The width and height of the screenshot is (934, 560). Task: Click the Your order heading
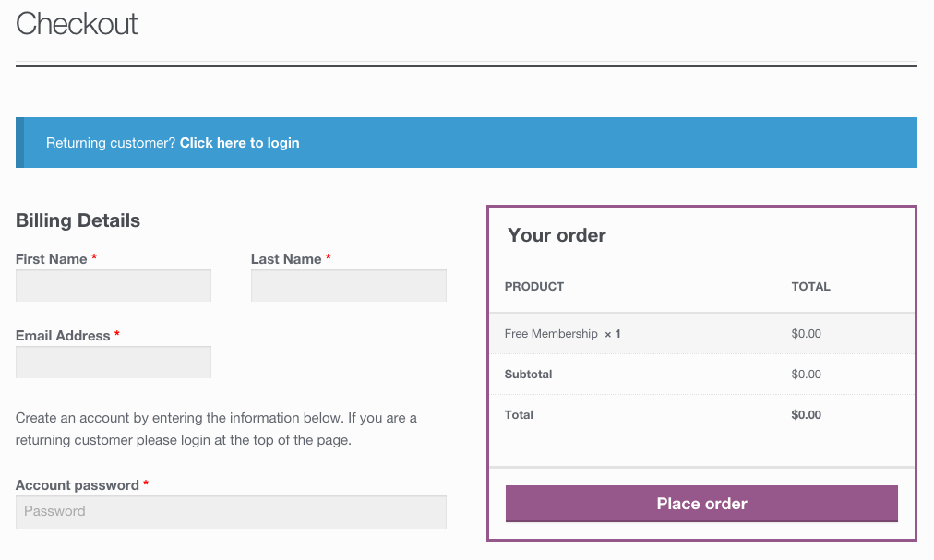[x=557, y=235]
